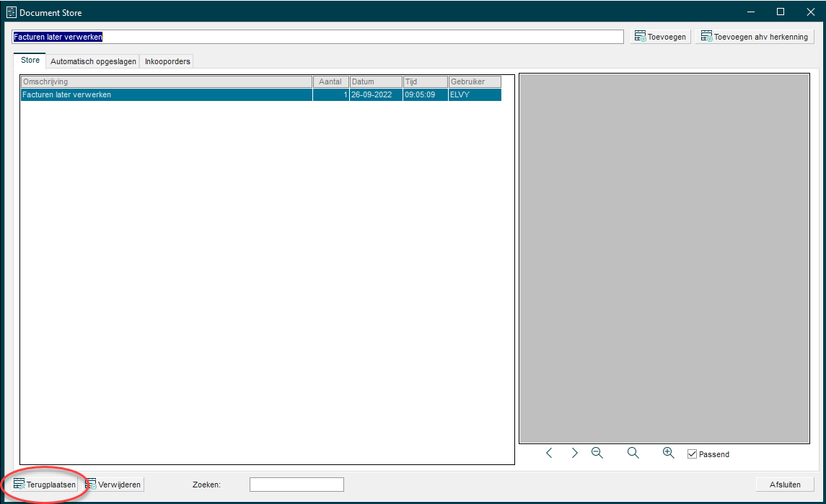Click Toevoegen ahv herkenning button
This screenshot has height=504, width=826.
(755, 37)
